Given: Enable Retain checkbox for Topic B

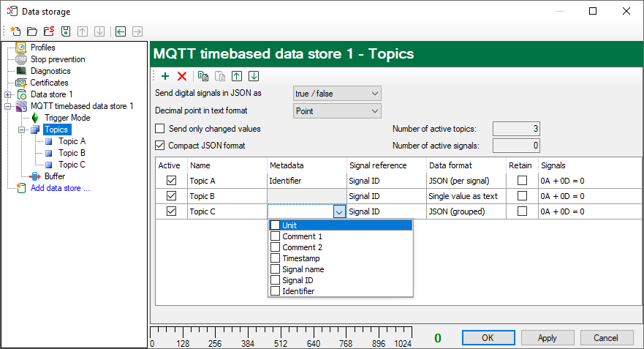Looking at the screenshot, I should tap(522, 195).
